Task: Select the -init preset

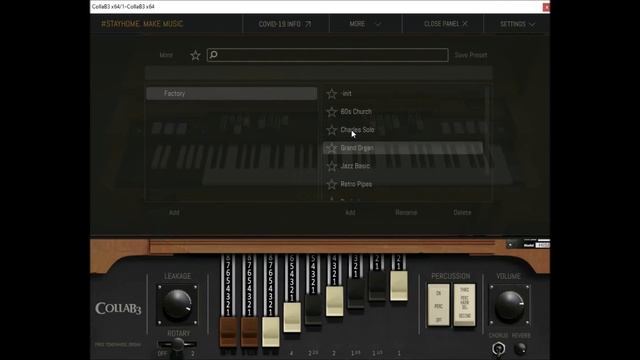Action: (403, 93)
